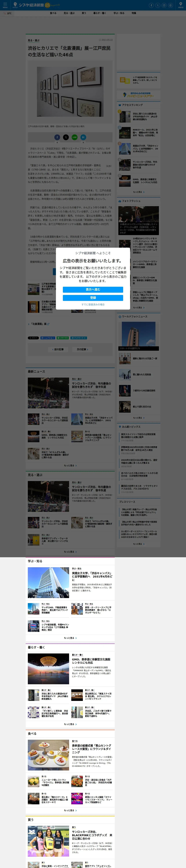Open the 実践女子大学 building photo in 学ぶ・知る
This screenshot has height=868, width=186.
[x=48, y=583]
